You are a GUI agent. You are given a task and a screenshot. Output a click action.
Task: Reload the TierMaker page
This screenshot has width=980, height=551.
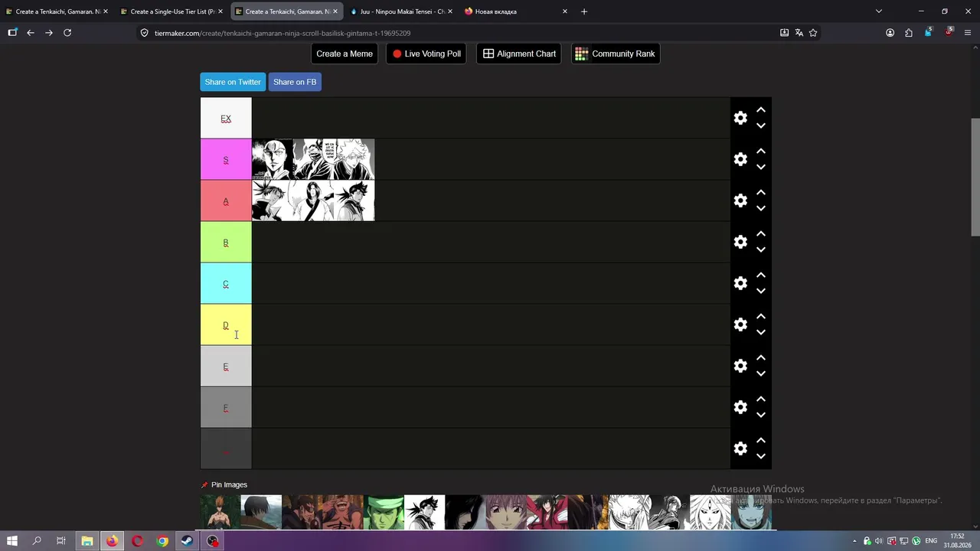[x=67, y=33]
